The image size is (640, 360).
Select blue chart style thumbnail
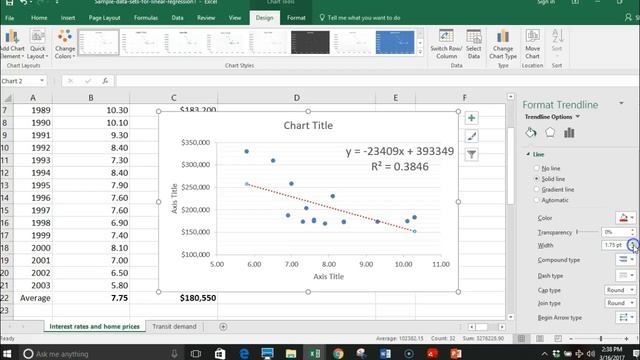tap(395, 42)
